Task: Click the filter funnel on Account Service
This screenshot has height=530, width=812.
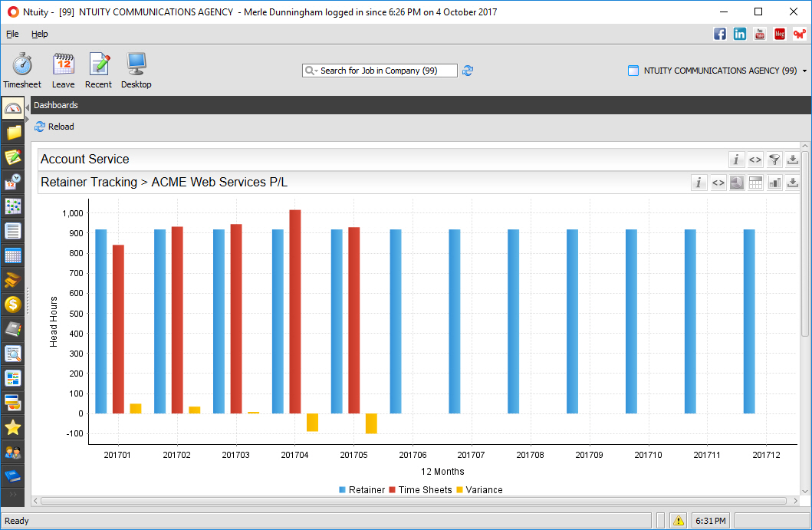Action: pos(774,160)
